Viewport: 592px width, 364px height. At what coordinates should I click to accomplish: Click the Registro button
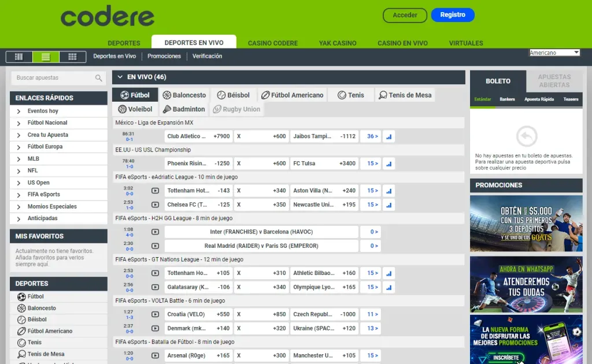(x=453, y=15)
